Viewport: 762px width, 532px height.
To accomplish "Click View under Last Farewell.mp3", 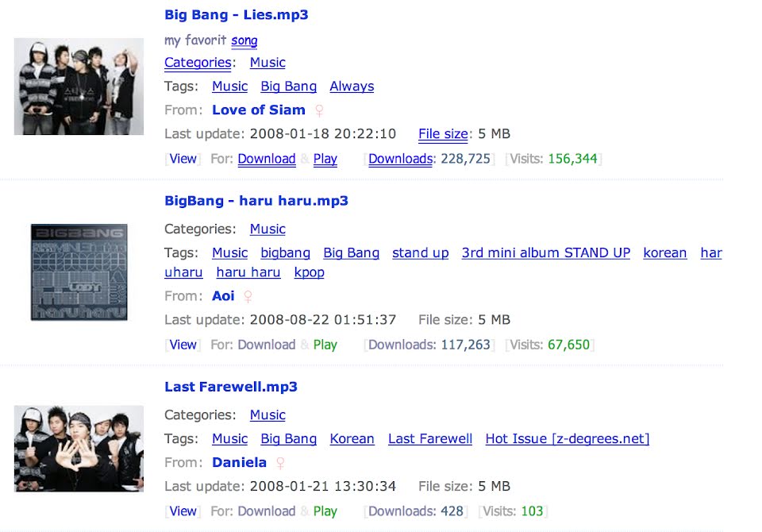I will 183,511.
